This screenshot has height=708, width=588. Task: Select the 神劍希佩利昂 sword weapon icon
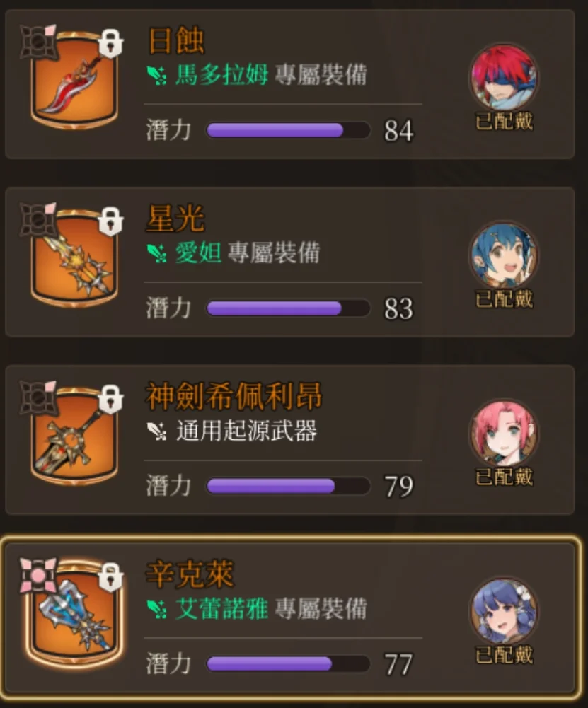tap(74, 438)
